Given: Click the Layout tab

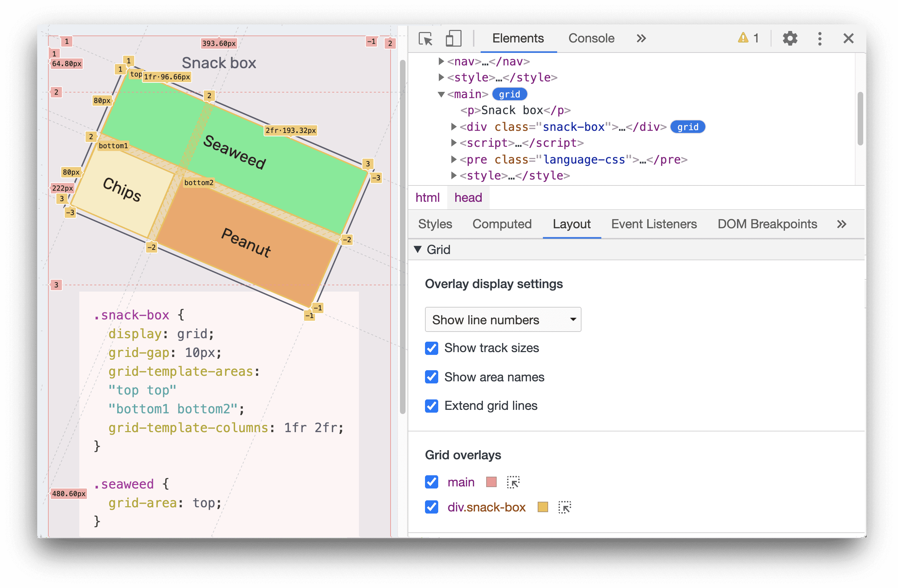Looking at the screenshot, I should pyautogui.click(x=569, y=224).
